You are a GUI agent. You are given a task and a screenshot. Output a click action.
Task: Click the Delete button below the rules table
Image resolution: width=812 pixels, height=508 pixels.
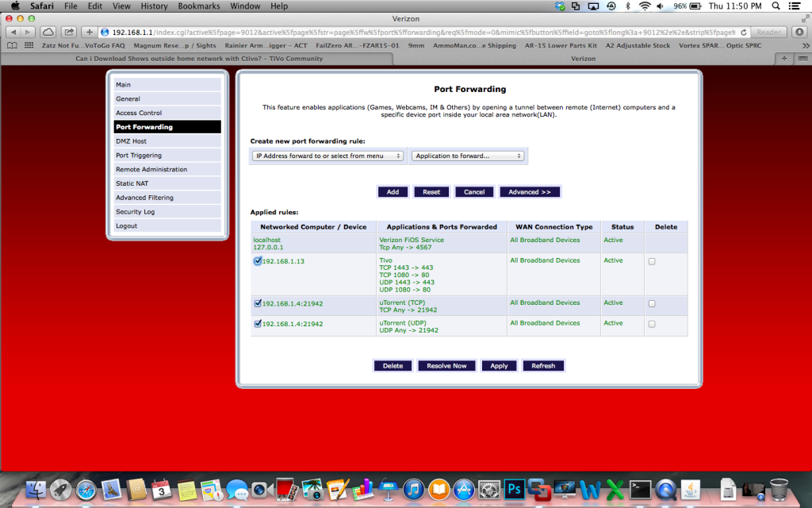coord(393,366)
